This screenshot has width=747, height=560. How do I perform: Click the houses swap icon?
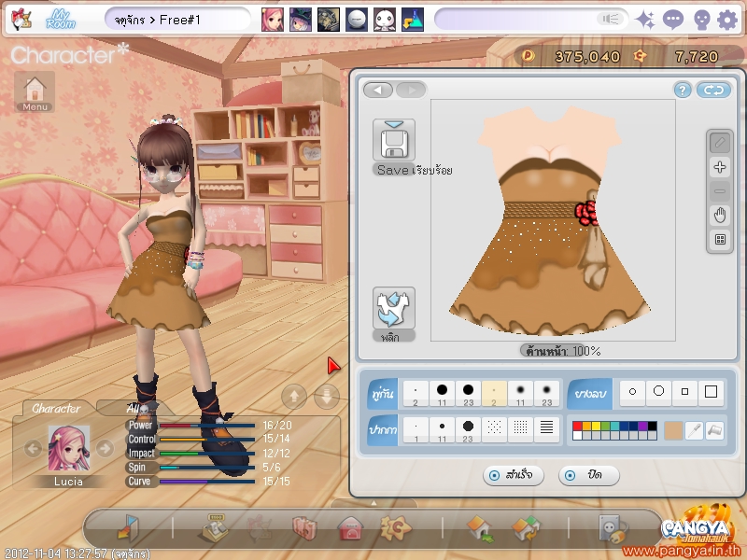(526, 528)
